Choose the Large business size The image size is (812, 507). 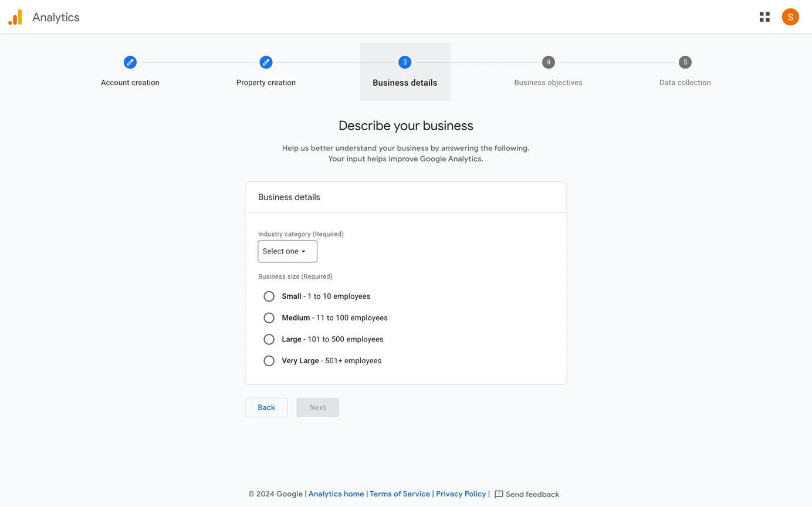point(269,339)
